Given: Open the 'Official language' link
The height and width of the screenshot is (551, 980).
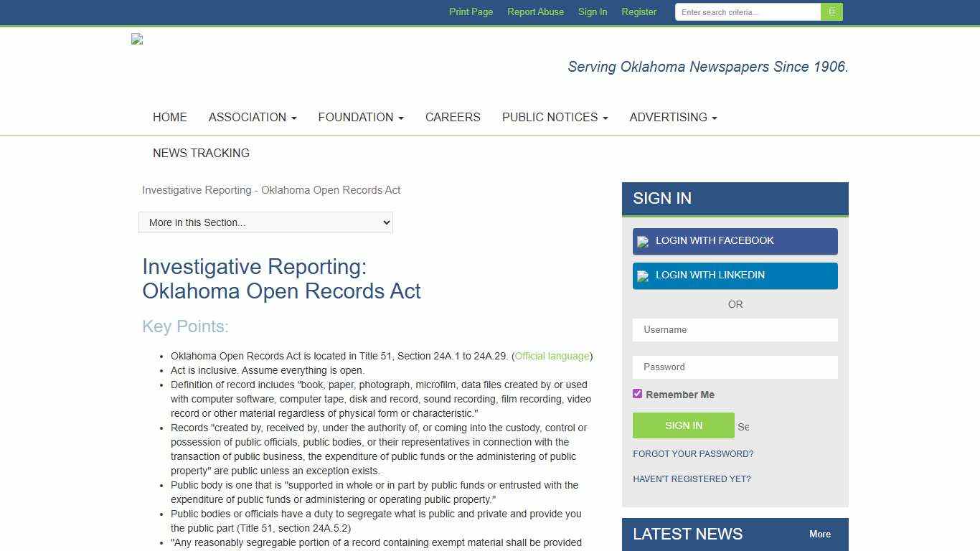Looking at the screenshot, I should [551, 356].
